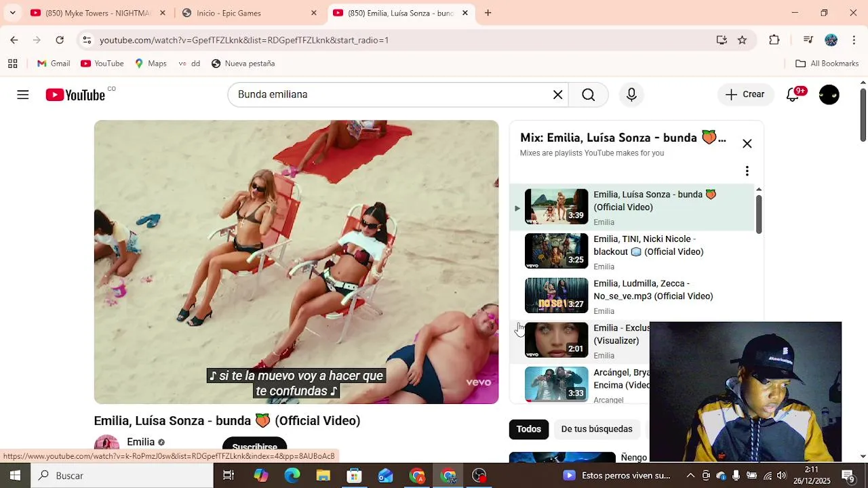Click the vevo logo in the video

(x=478, y=382)
